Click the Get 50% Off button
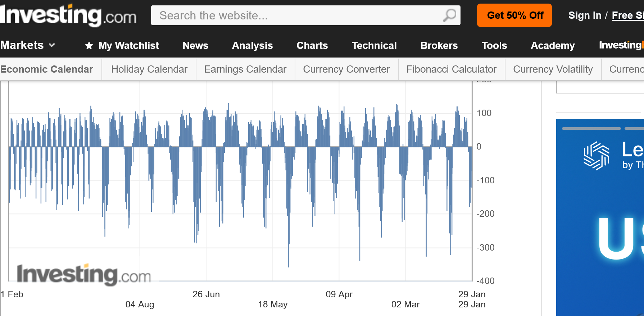The image size is (644, 316). tap(514, 15)
